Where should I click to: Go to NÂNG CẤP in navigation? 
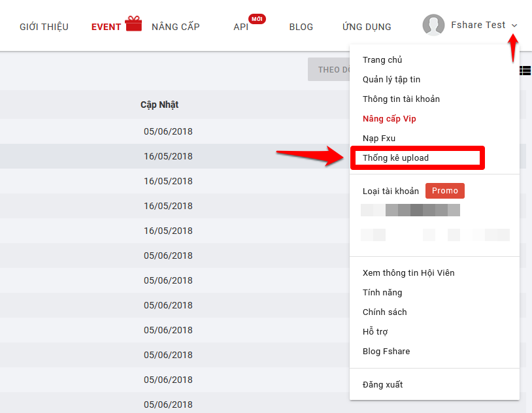[x=175, y=27]
